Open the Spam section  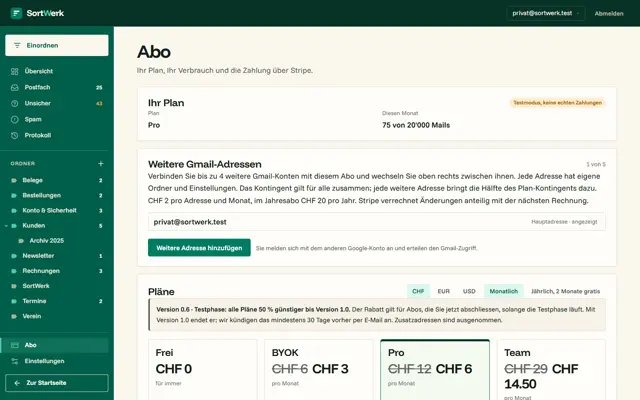pyautogui.click(x=57, y=119)
